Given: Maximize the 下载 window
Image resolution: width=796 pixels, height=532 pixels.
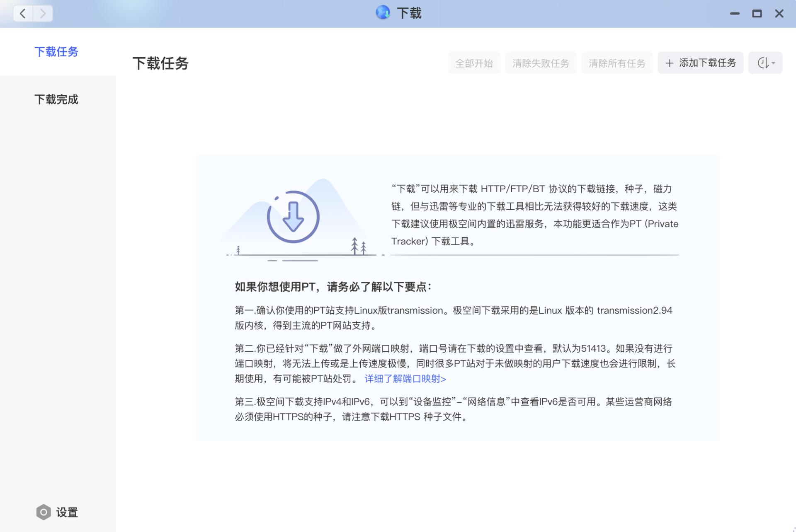Looking at the screenshot, I should [x=757, y=13].
